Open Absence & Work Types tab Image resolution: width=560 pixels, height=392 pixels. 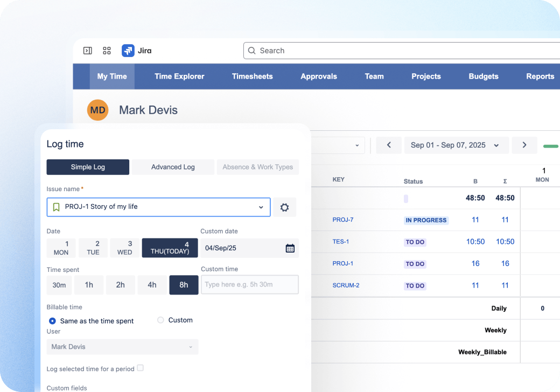258,167
